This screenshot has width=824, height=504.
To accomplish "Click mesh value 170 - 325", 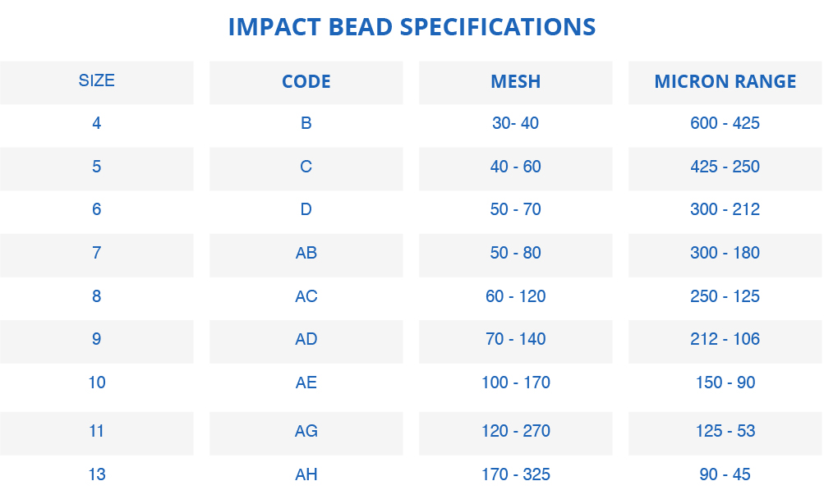I will [x=516, y=474].
